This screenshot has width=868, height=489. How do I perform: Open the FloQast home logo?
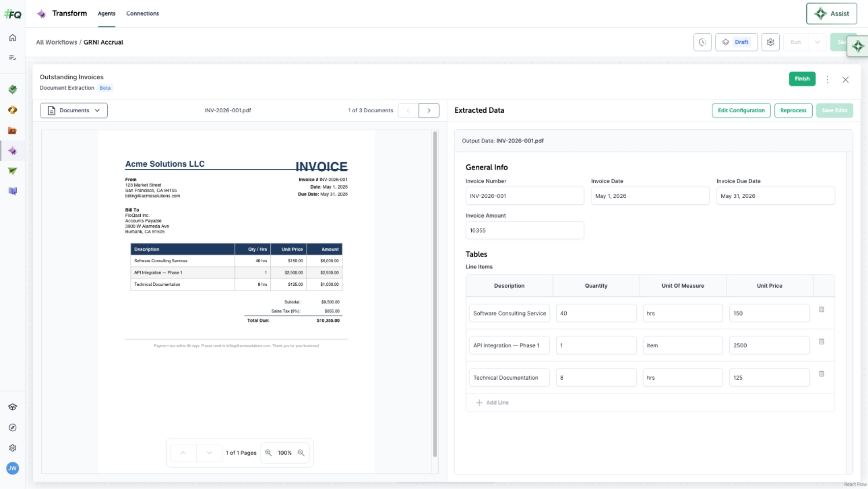pos(13,14)
